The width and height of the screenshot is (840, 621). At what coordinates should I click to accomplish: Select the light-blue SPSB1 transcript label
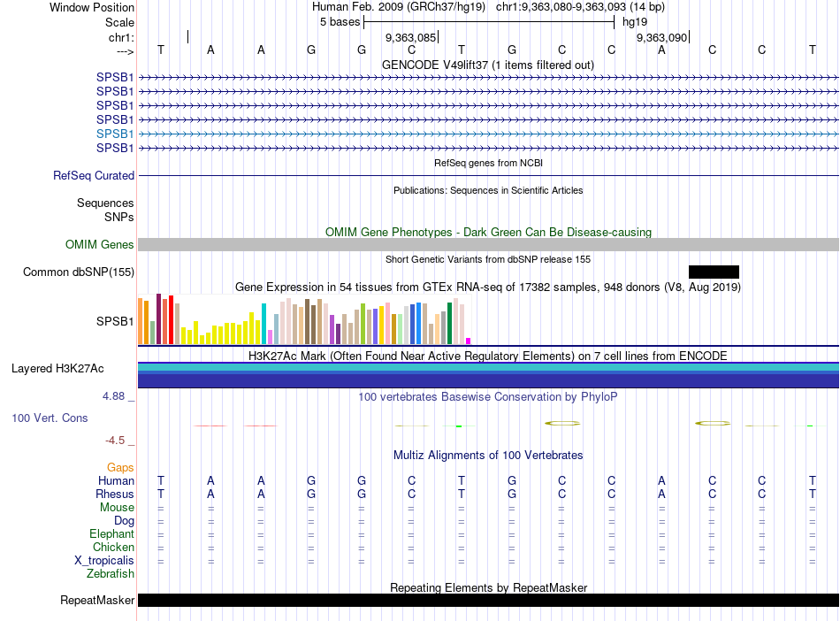point(115,134)
